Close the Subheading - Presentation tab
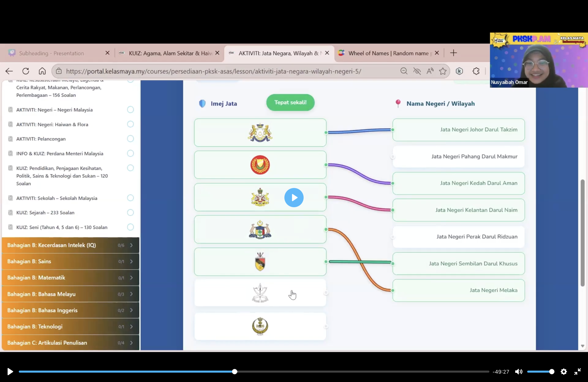 (107, 53)
